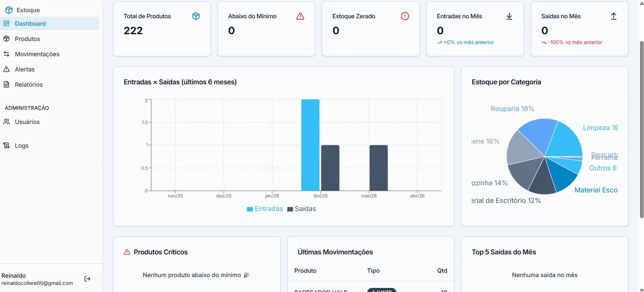Click the Dashboard grid icon in sidebar
The height and width of the screenshot is (292, 644).
(6, 23)
